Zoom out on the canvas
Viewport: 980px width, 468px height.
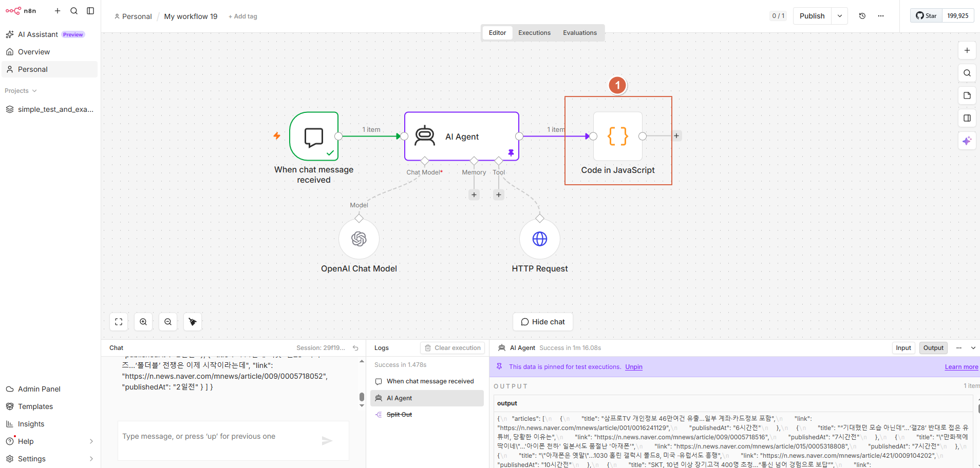168,322
